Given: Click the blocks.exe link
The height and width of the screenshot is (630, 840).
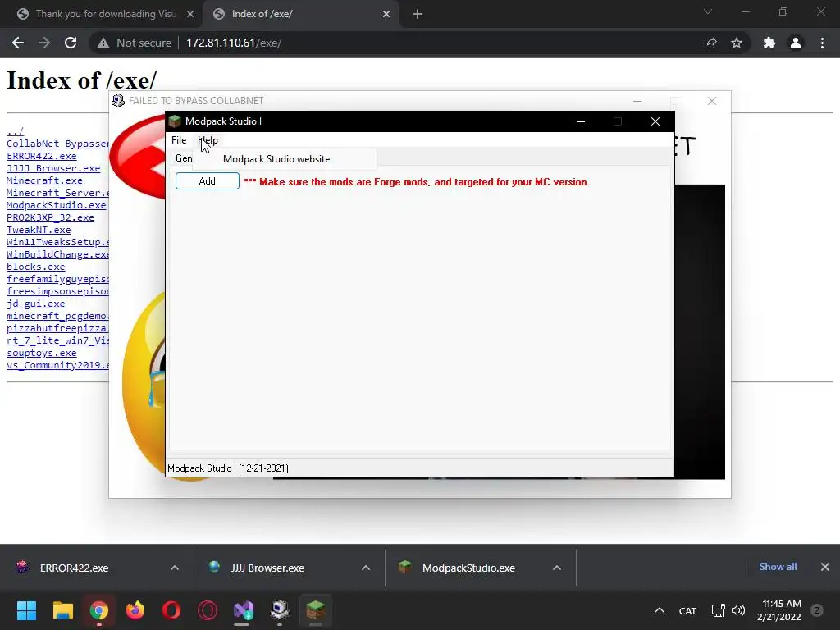Looking at the screenshot, I should click(x=35, y=267).
